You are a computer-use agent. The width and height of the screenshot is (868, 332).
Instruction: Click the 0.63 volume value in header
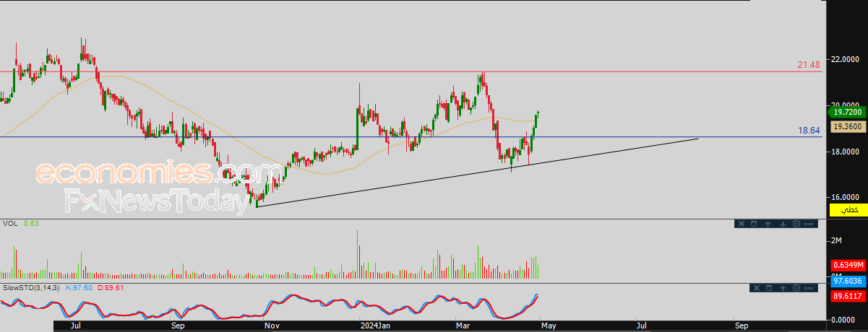point(30,223)
